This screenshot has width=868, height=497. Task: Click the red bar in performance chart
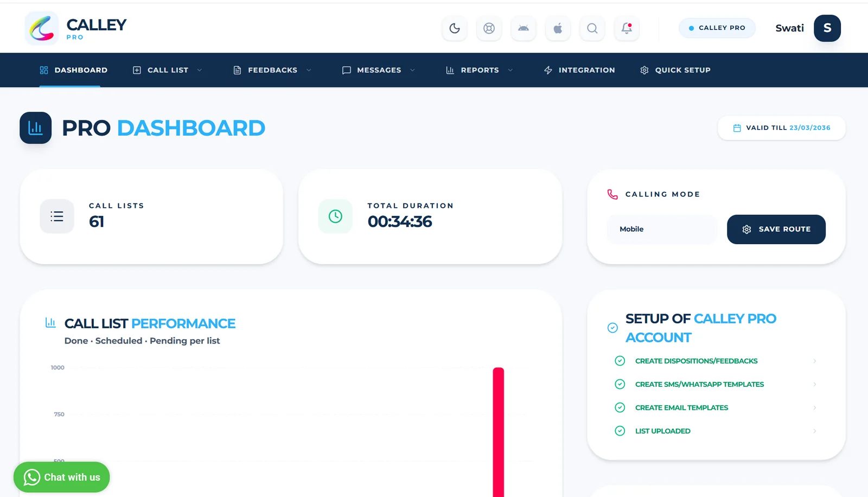click(x=498, y=432)
